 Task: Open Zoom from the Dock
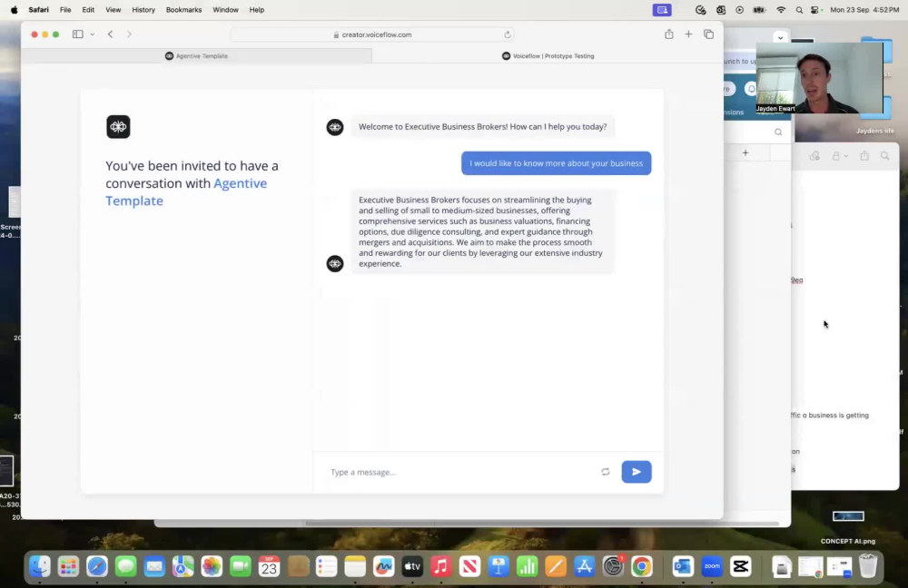point(712,566)
